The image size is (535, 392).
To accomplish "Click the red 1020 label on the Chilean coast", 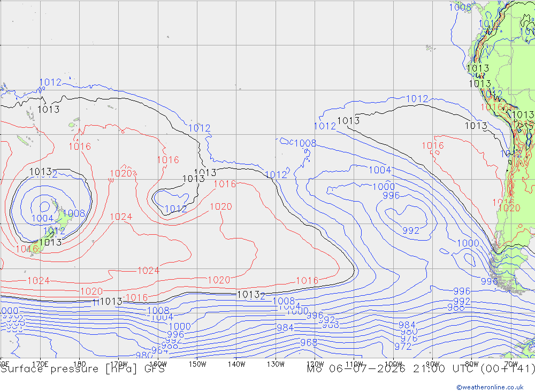I will [509, 208].
